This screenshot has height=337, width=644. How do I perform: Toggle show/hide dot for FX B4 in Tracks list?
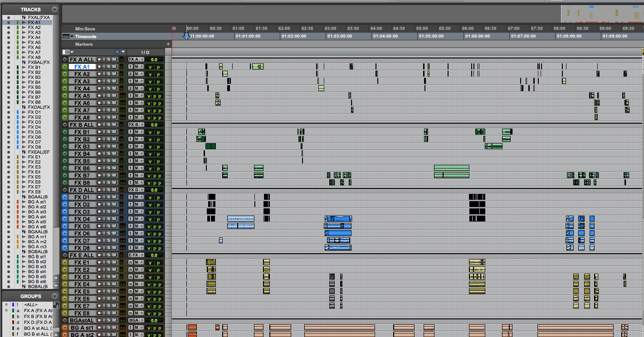[x=9, y=82]
